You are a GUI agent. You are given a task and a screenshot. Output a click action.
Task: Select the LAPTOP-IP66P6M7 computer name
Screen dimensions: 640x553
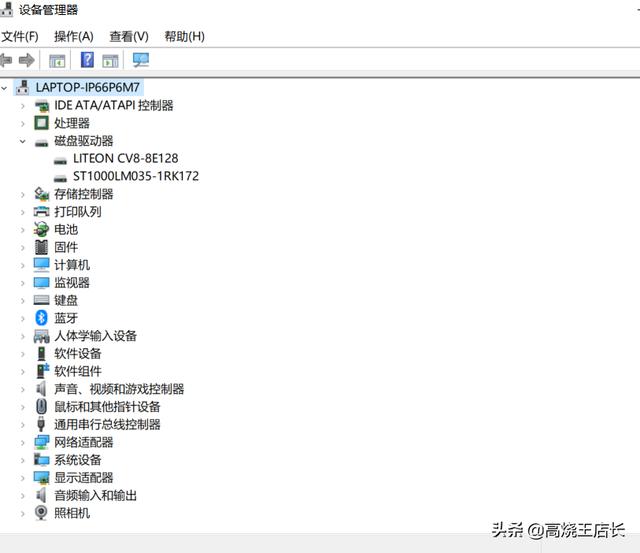coord(88,87)
